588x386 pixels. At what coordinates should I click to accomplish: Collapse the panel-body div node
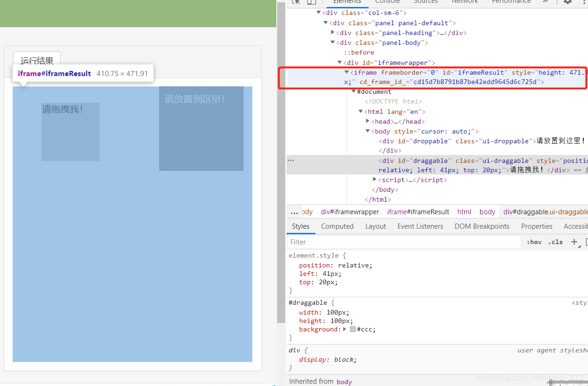(x=333, y=42)
